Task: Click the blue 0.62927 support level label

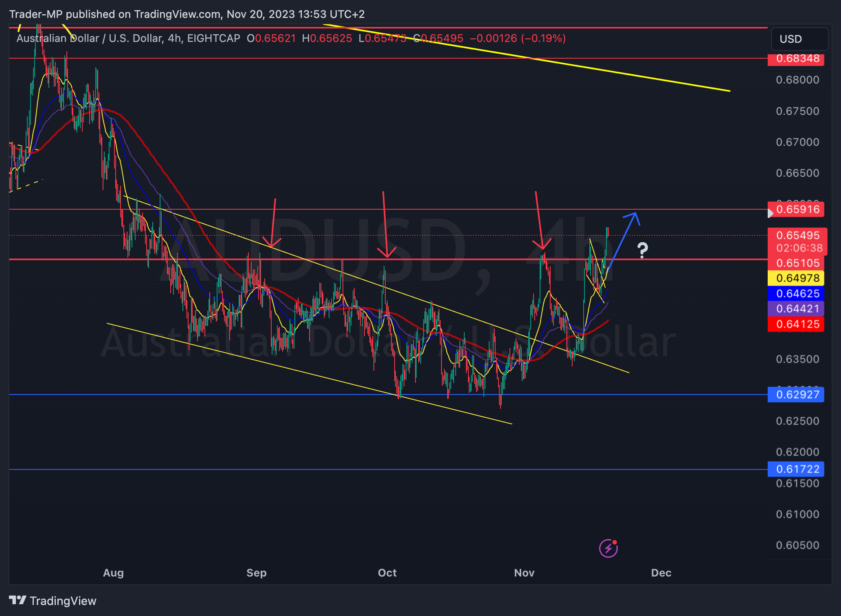Action: pos(796,395)
